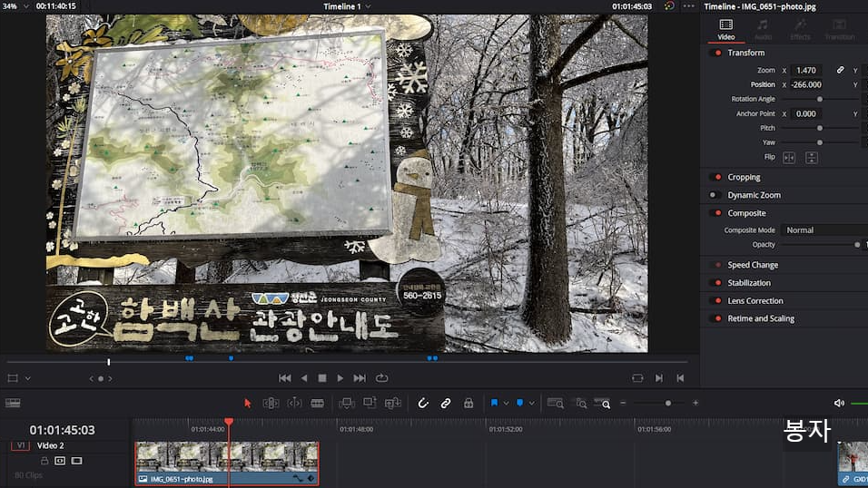Screen dimensions: 868x488
Task: Play the timeline forward
Action: (340, 378)
